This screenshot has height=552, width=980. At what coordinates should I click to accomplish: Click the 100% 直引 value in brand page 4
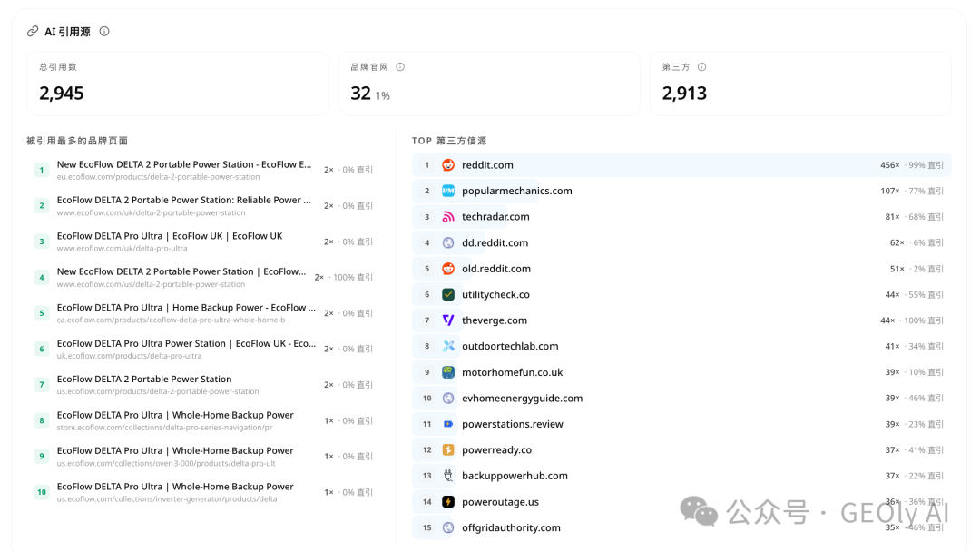tap(352, 277)
